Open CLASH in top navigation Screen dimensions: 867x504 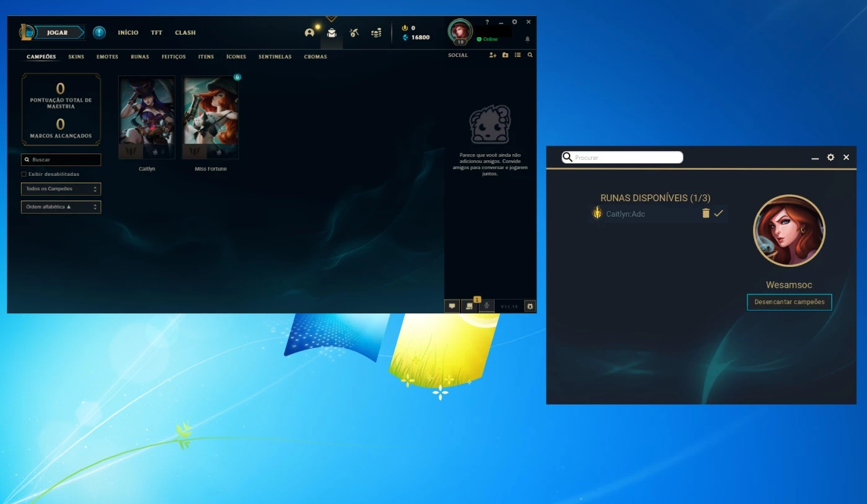[185, 32]
